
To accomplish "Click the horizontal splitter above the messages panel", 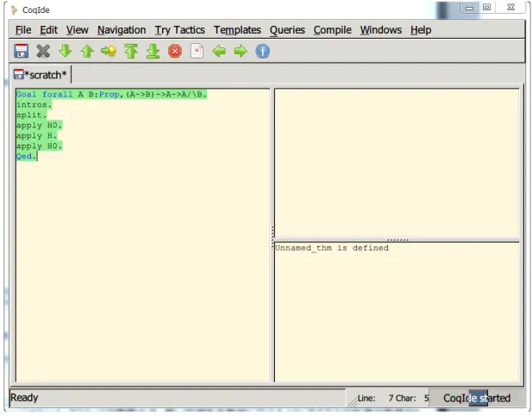I will pos(397,240).
